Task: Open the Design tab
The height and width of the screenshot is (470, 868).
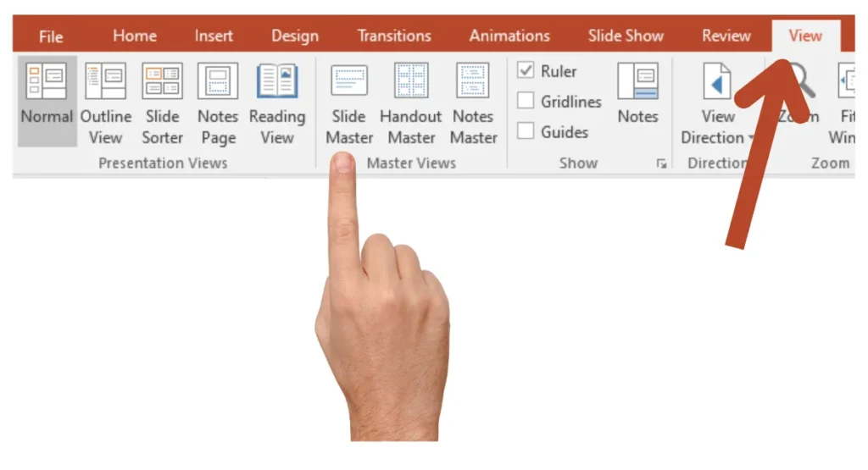Action: (x=295, y=36)
